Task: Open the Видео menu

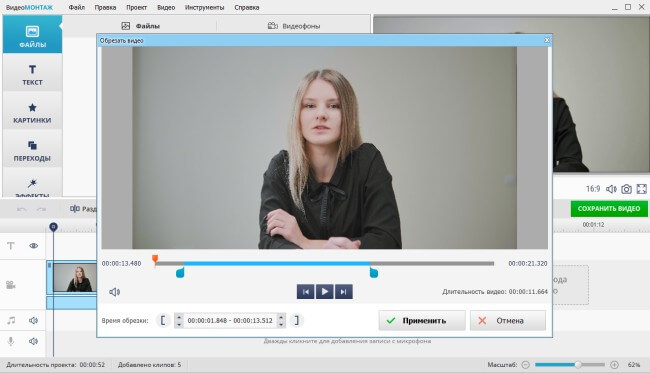Action: pyautogui.click(x=166, y=7)
